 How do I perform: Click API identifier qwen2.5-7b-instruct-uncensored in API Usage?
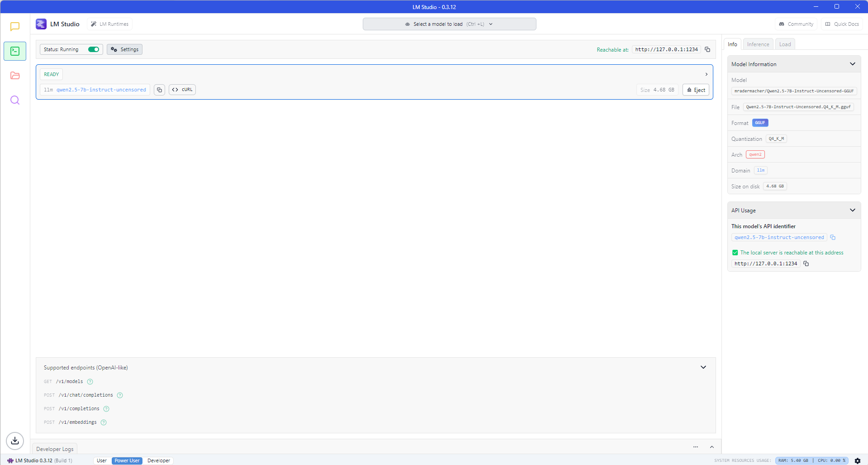click(x=779, y=237)
